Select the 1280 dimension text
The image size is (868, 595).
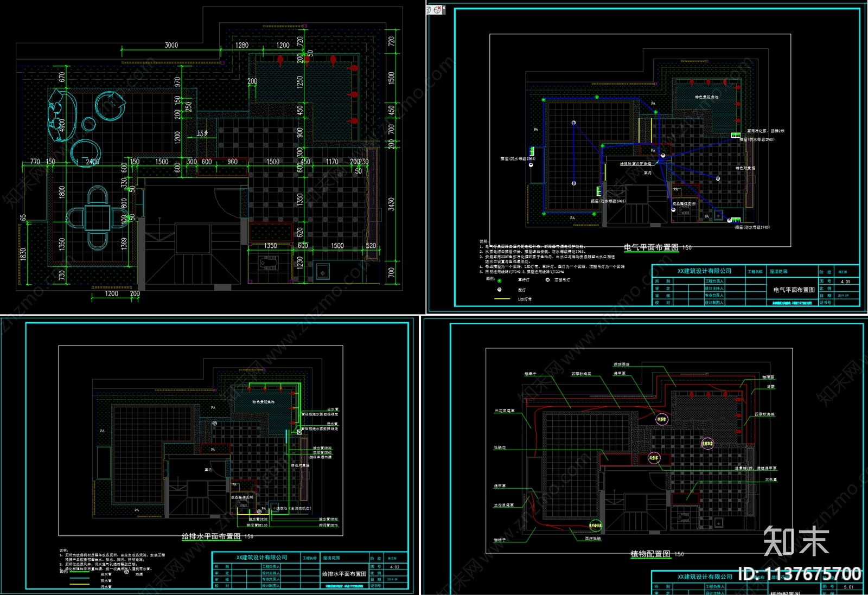[x=241, y=45]
